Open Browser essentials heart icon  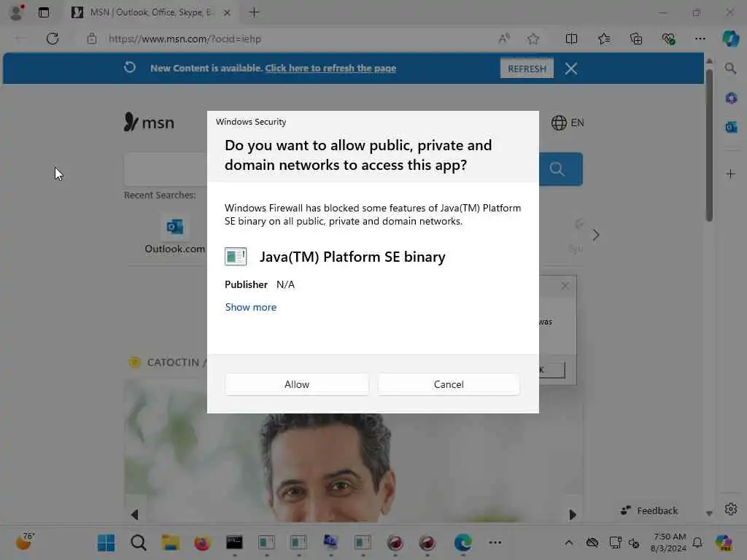(x=668, y=39)
